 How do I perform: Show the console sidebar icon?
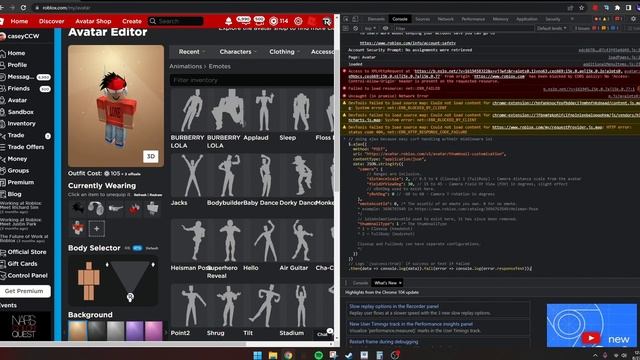point(346,28)
